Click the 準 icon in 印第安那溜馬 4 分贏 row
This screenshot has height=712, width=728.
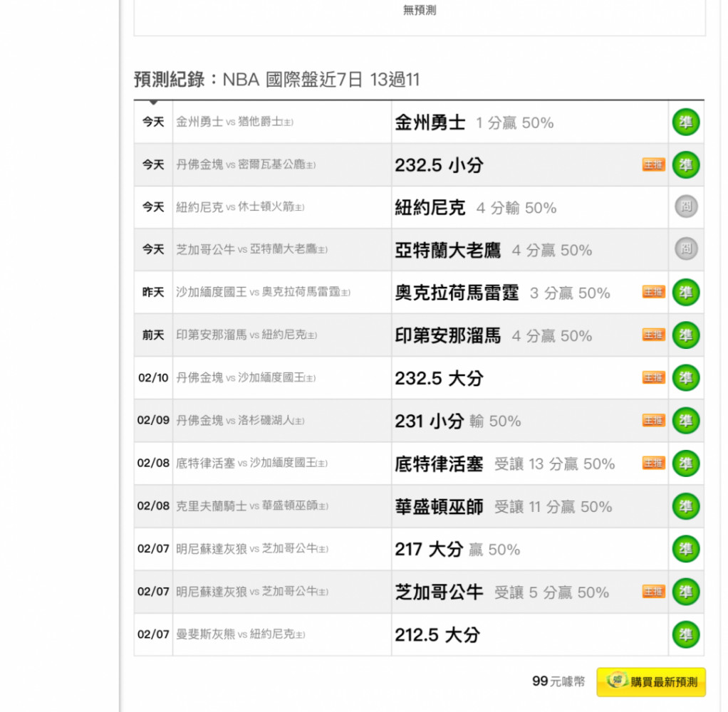[x=686, y=335]
